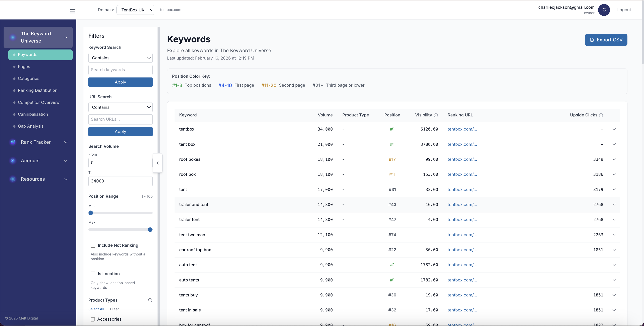Open ranking URL for tentbox keyword

(x=462, y=129)
